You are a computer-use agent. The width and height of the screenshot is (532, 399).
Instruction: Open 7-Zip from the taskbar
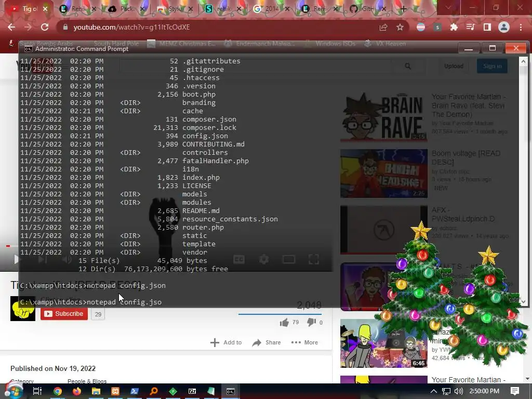(192, 391)
